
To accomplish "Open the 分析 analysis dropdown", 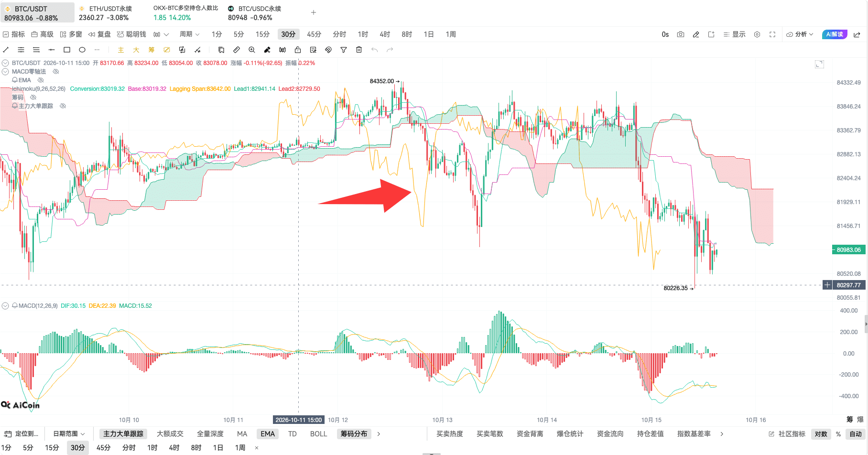I will (800, 34).
